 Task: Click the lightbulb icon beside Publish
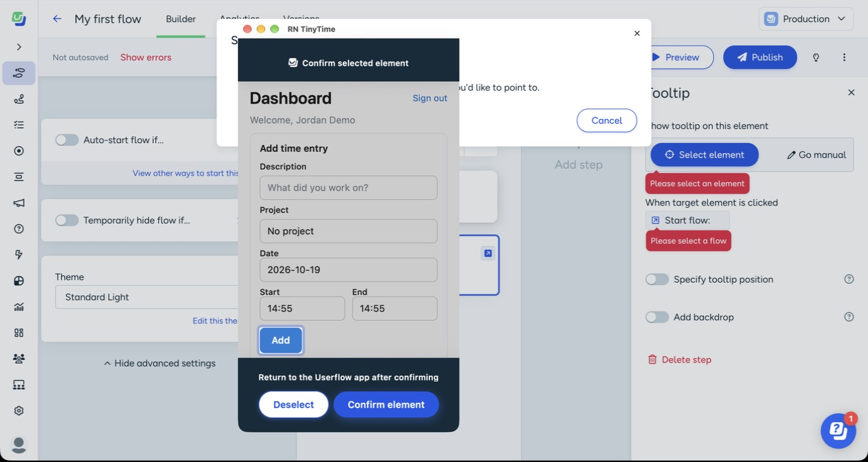coord(816,57)
